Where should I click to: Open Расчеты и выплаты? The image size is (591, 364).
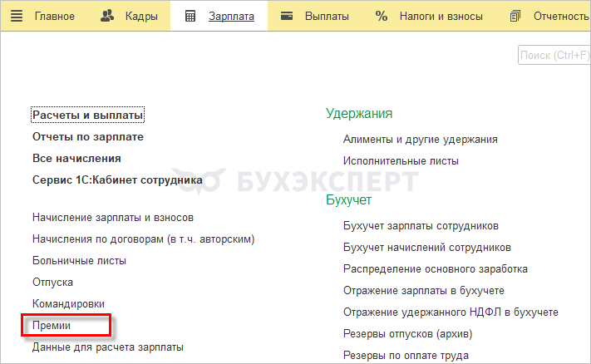point(87,115)
